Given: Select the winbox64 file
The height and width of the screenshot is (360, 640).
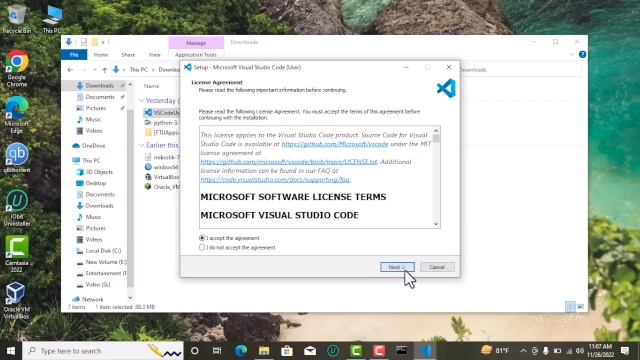Looking at the screenshot, I should 162,167.
